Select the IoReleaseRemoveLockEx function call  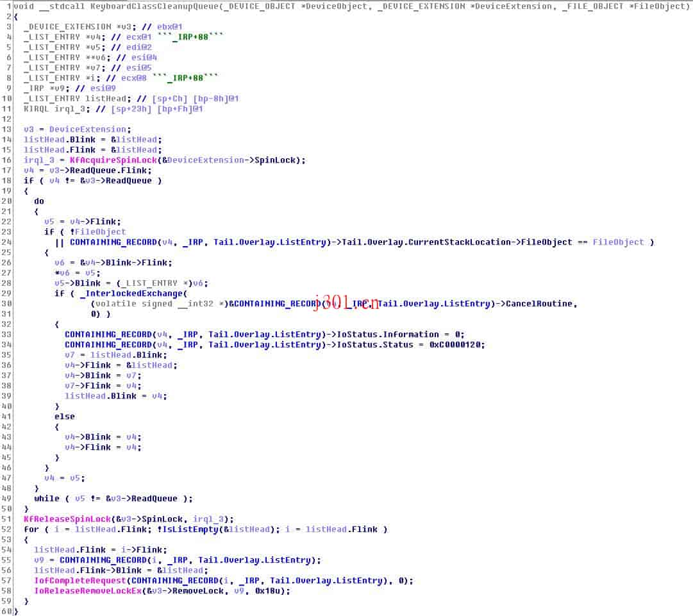pyautogui.click(x=88, y=591)
